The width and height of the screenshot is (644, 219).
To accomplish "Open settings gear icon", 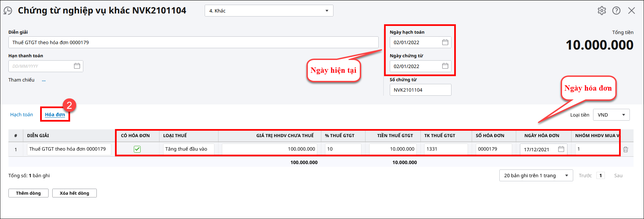I will 602,11.
